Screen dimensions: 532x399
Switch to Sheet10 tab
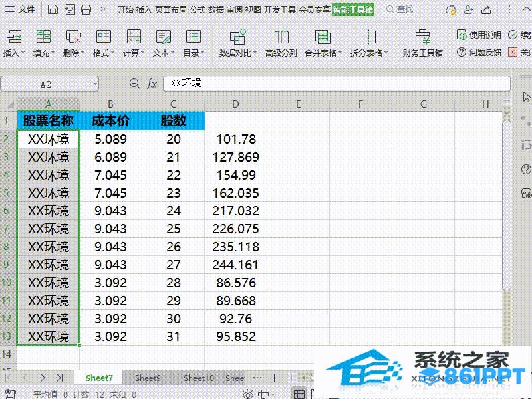pos(198,378)
